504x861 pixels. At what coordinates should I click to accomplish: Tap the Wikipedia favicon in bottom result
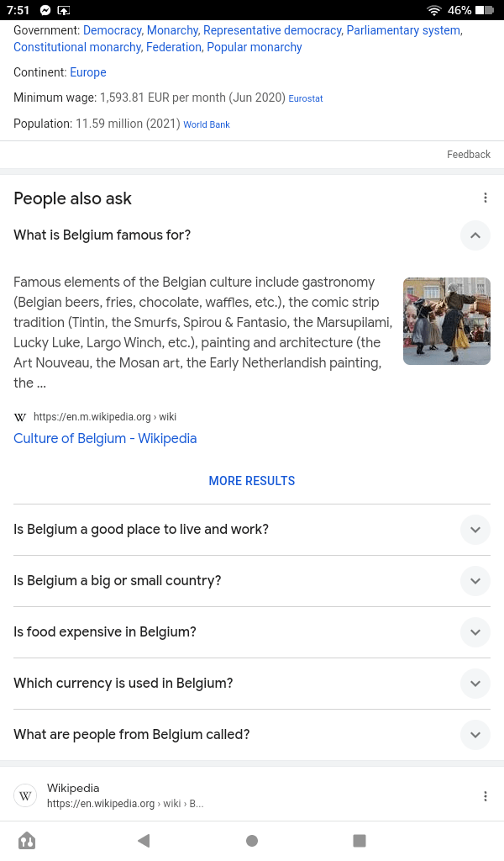point(26,795)
